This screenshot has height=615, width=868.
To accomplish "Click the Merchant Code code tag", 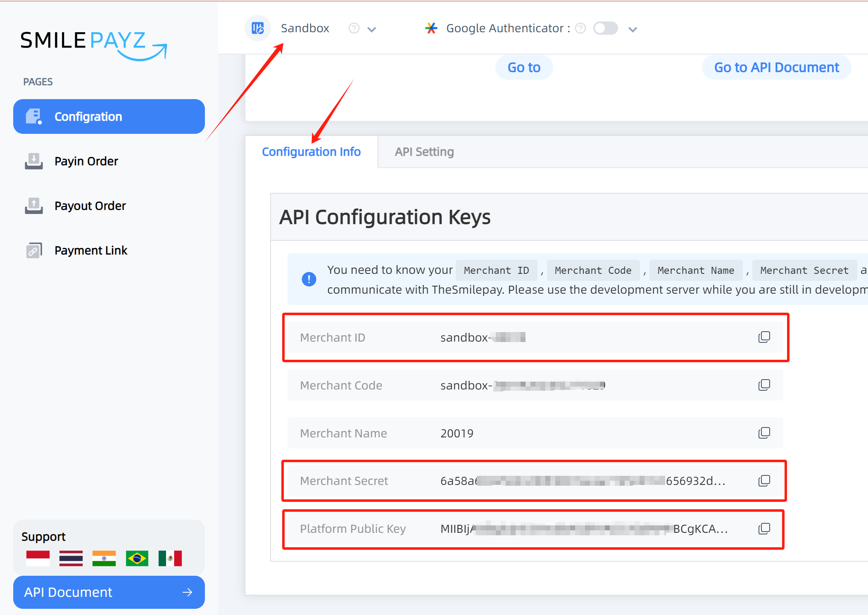I will coord(593,270).
